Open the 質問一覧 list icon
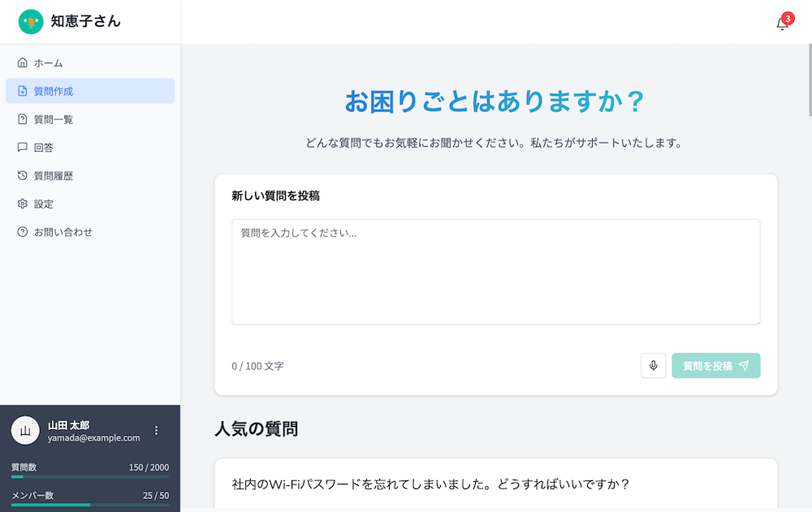The width and height of the screenshot is (812, 512). click(x=22, y=119)
